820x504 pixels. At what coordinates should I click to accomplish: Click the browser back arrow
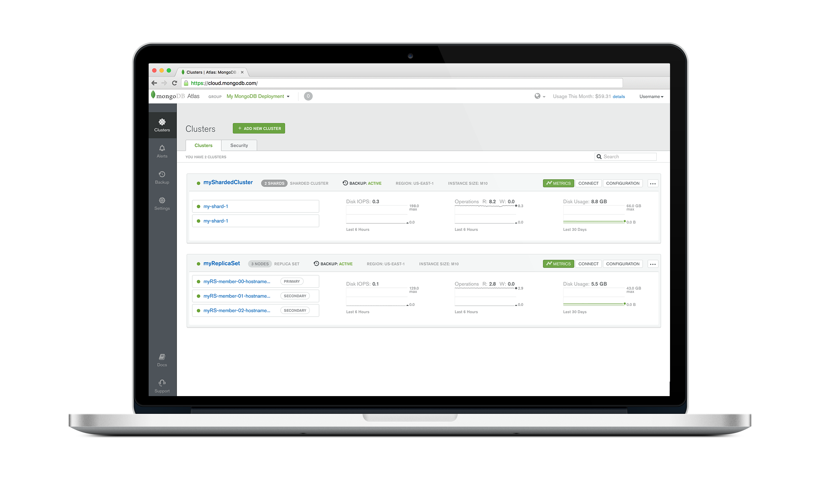click(x=154, y=83)
